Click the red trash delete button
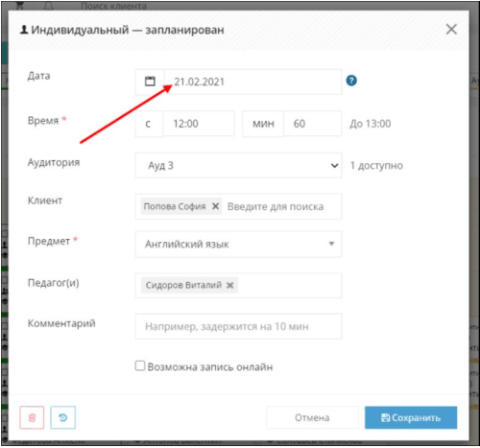 pyautogui.click(x=32, y=417)
